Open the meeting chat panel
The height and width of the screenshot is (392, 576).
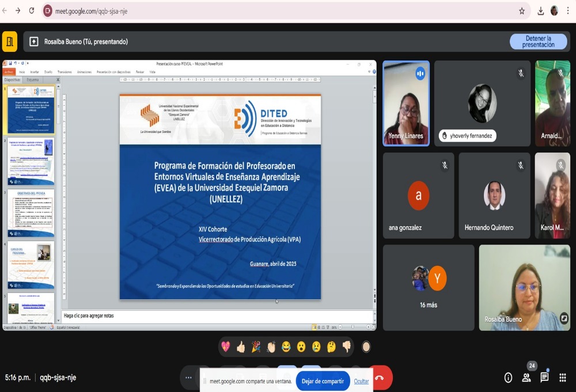click(x=544, y=378)
